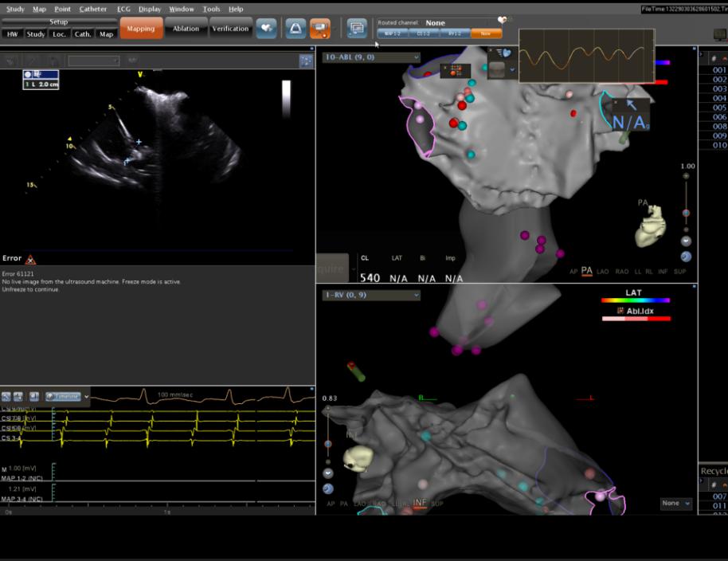Adjust the upper map zoom slider handle

point(686,213)
